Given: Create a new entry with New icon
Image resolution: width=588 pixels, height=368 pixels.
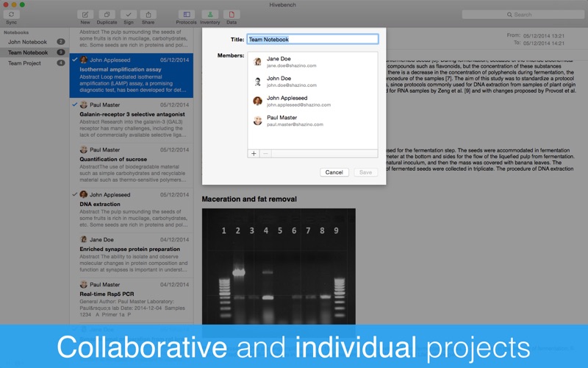Looking at the screenshot, I should tap(85, 15).
